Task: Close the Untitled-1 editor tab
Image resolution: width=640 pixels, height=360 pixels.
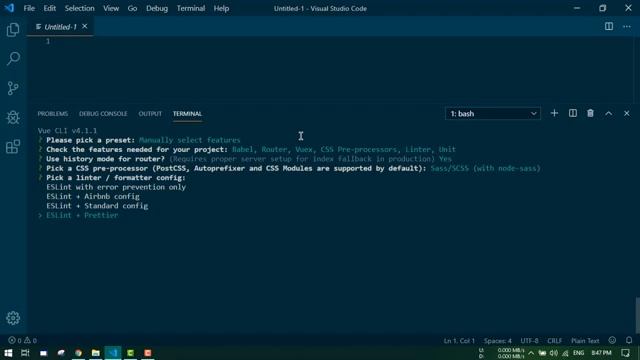Action: coord(84,27)
